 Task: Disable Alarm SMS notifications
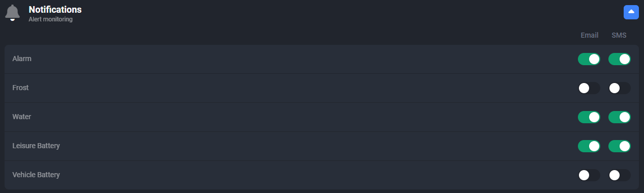click(620, 59)
